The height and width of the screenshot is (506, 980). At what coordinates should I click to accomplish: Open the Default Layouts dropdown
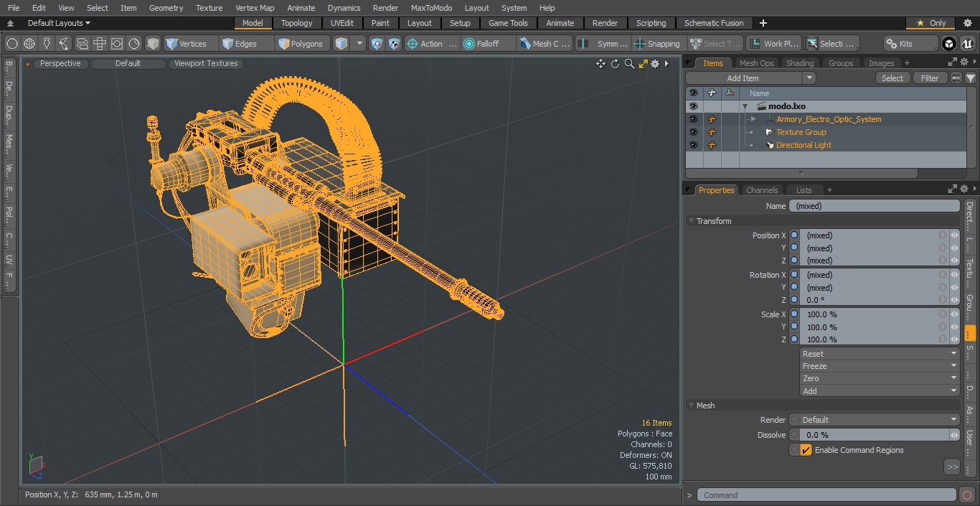point(59,23)
